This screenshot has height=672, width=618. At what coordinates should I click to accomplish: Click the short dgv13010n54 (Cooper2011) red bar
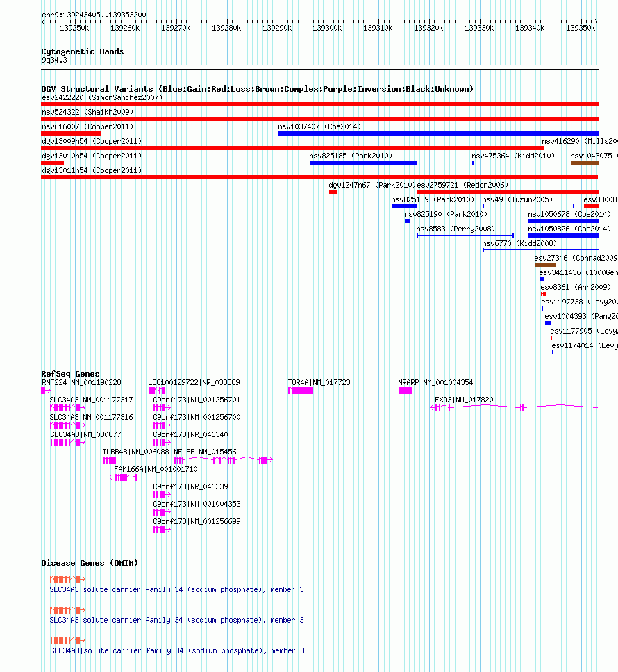[52, 163]
